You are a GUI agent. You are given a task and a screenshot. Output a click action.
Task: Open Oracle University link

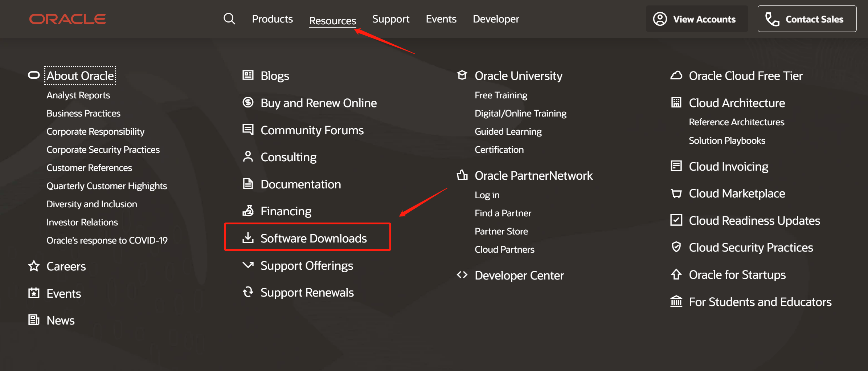pos(519,76)
